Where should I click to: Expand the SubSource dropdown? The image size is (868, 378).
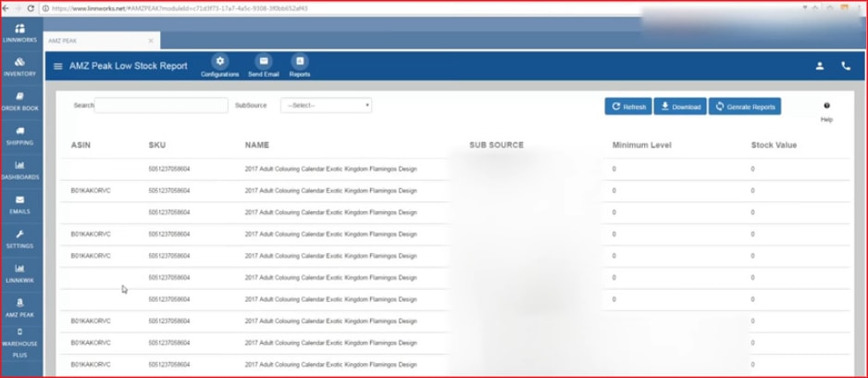(326, 106)
